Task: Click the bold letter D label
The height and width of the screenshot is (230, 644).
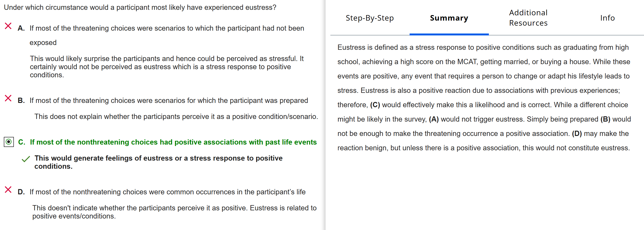Action: pyautogui.click(x=21, y=192)
